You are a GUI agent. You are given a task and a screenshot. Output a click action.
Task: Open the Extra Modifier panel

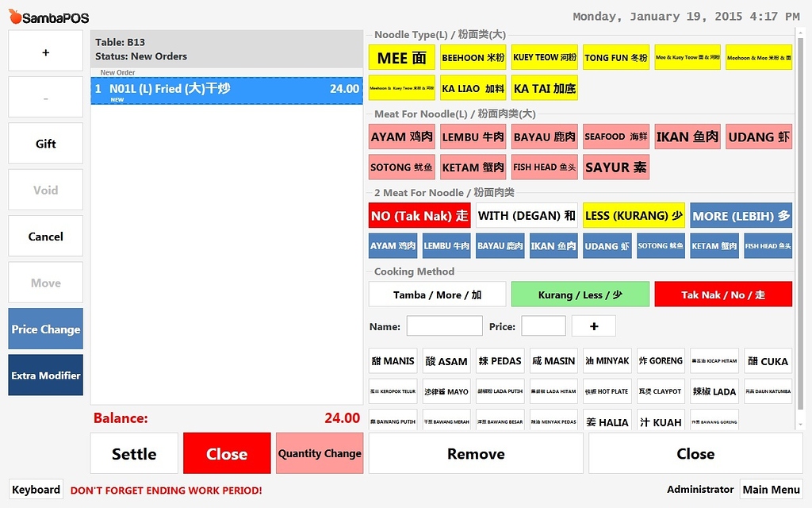point(45,376)
